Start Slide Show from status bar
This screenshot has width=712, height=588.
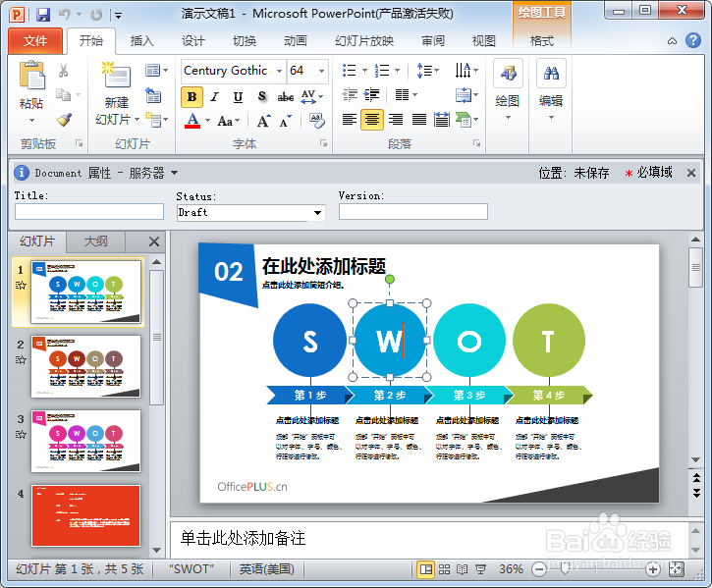480,569
